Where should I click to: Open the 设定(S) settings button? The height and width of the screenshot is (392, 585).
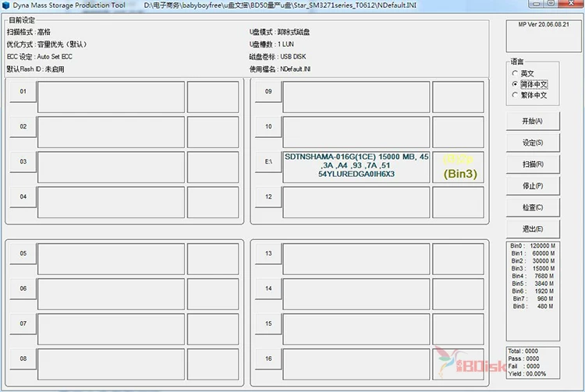point(533,143)
